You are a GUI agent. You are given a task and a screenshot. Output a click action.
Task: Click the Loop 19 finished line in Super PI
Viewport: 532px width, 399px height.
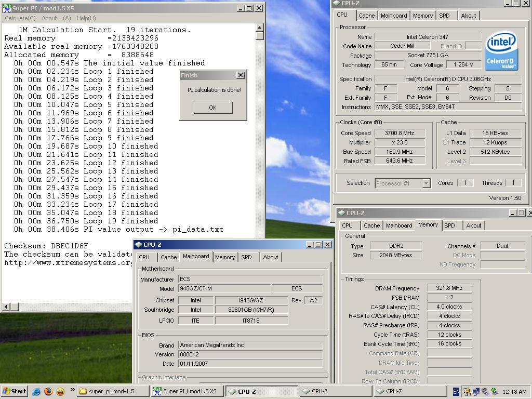(86, 221)
